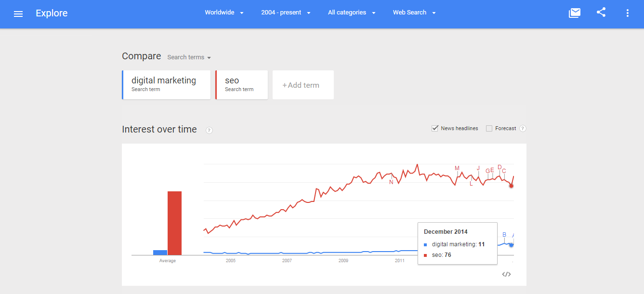Open the hamburger navigation menu
The height and width of the screenshot is (294, 644).
tap(18, 13)
